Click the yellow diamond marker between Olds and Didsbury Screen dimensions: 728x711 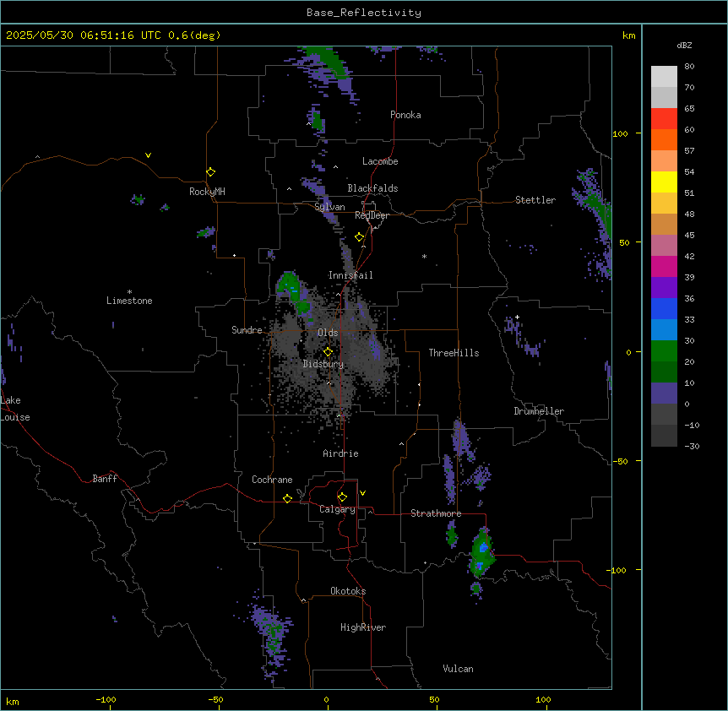(x=329, y=352)
